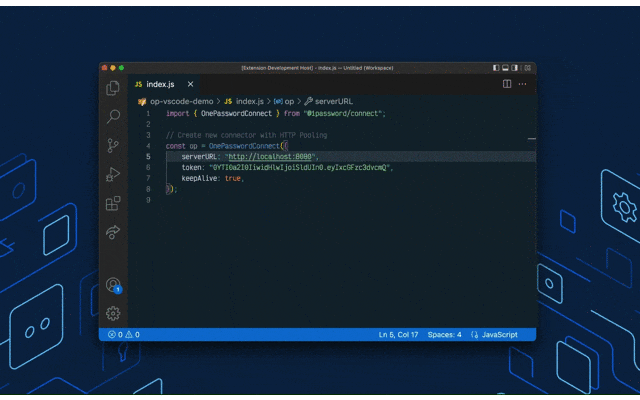Click the token string on line 6
Image resolution: width=640 pixels, height=400 pixels.
click(x=300, y=168)
